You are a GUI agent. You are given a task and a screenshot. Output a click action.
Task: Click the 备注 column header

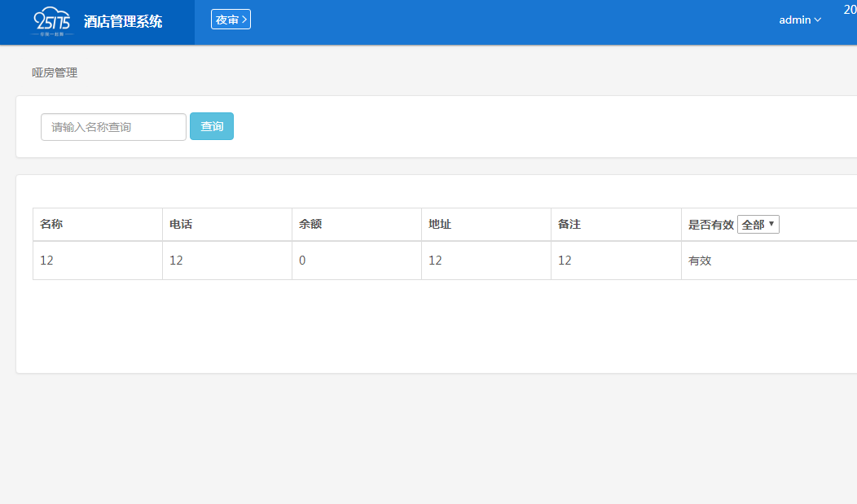tap(569, 225)
